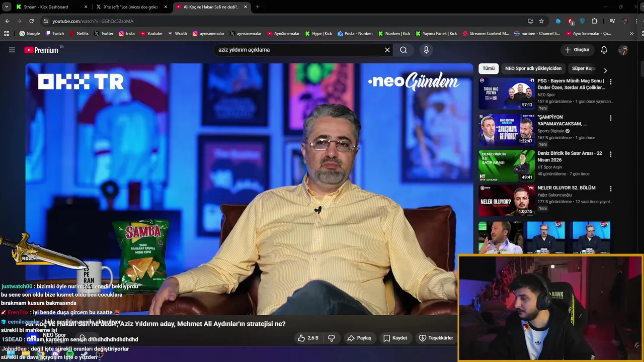Switch to the X'te Jeff browser tab
This screenshot has width=644, height=362.
point(130,7)
